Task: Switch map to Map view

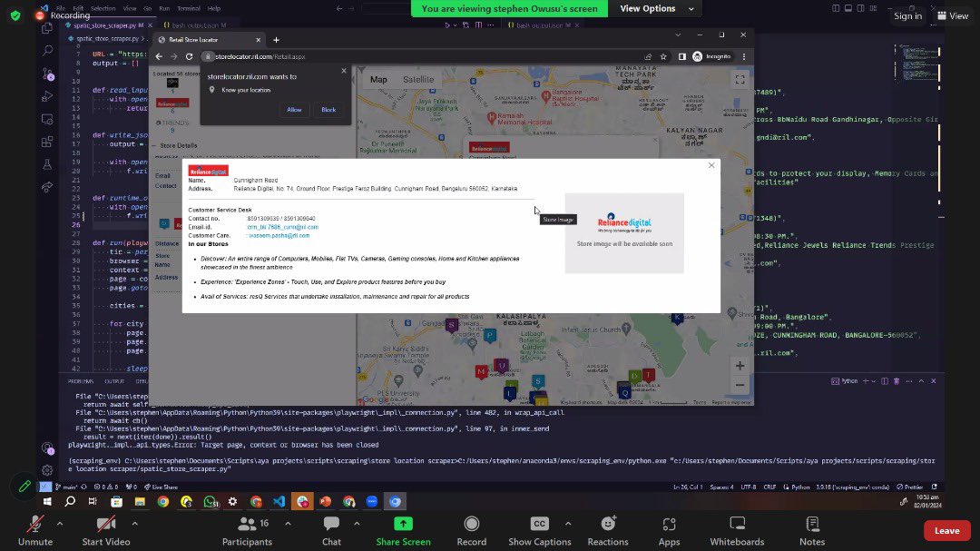Action: tap(378, 80)
